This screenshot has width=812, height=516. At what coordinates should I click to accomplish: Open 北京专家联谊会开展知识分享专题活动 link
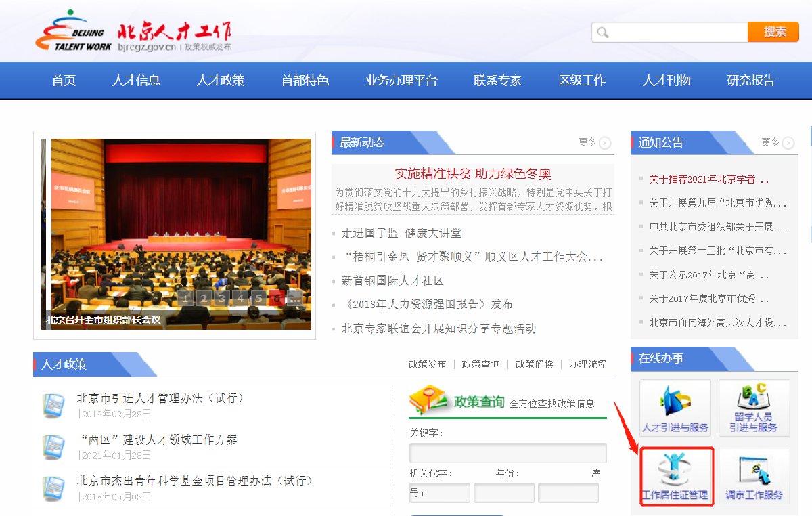click(438, 328)
